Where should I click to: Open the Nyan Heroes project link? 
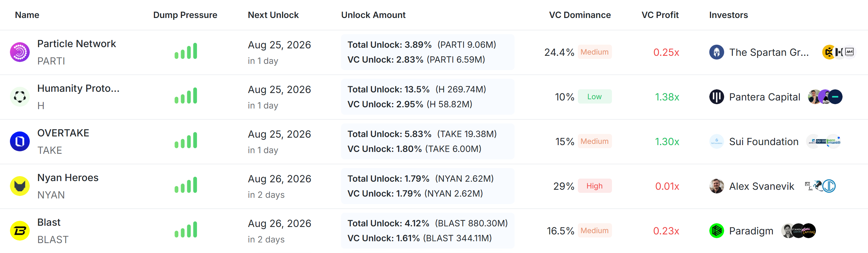tap(68, 178)
